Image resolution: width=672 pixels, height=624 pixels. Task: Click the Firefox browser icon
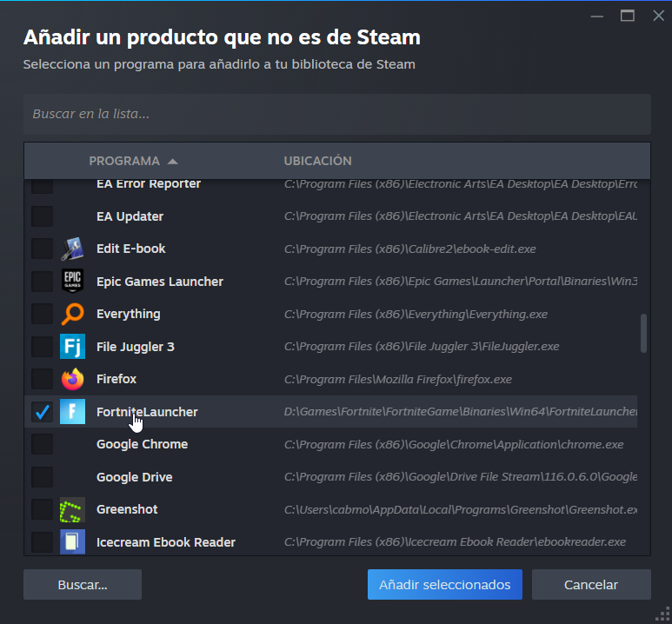point(72,379)
